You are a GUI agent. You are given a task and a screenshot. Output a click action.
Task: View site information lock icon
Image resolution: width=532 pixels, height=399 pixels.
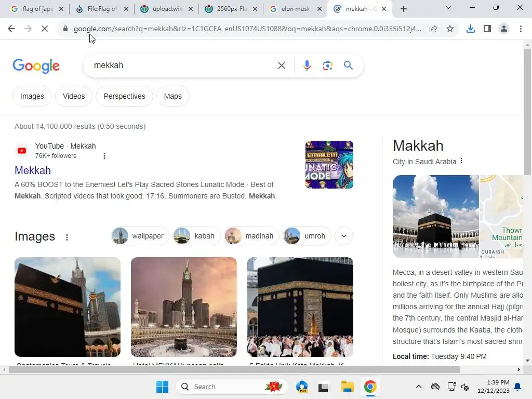(x=65, y=29)
